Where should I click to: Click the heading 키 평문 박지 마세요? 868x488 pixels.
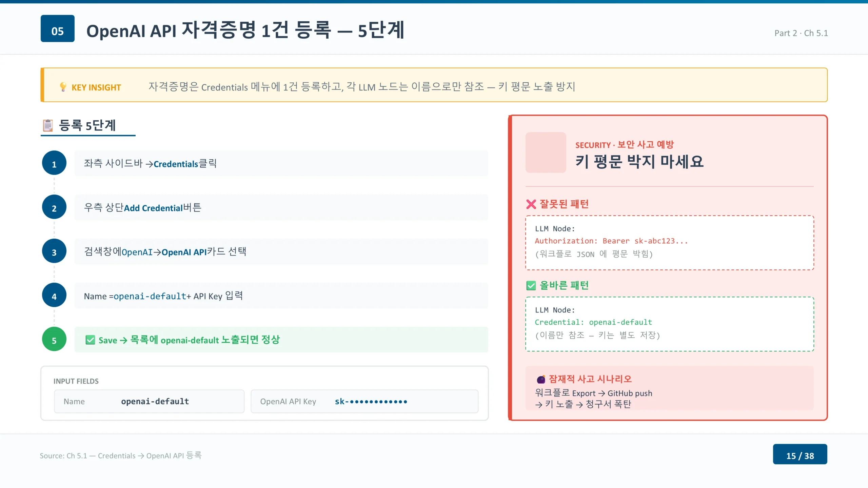point(639,161)
